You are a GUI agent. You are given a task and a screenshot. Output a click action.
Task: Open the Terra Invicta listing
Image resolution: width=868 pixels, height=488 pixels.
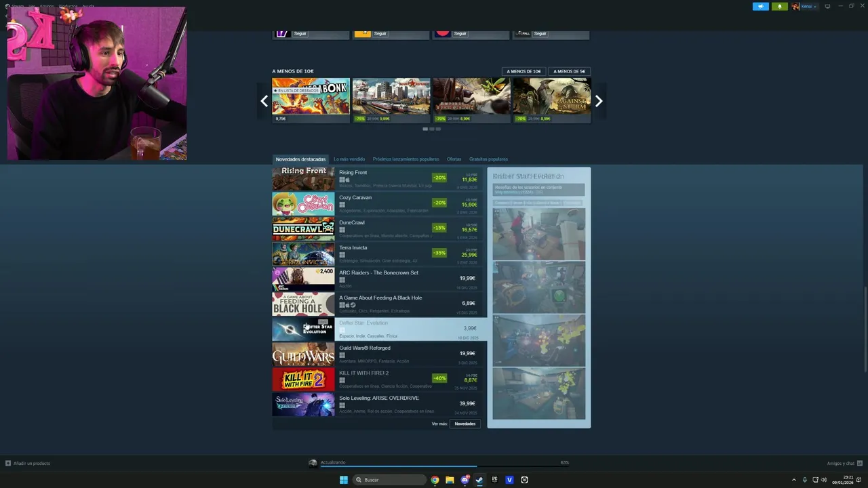(376, 254)
